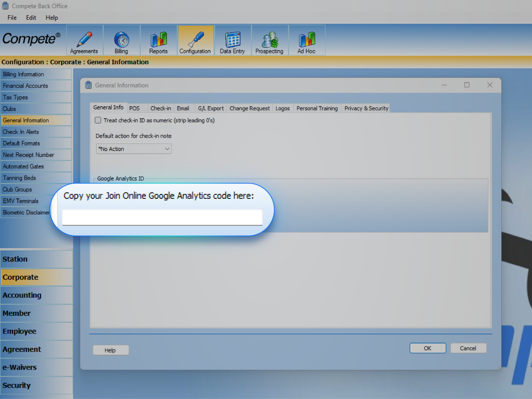Expand the e-Waivers configuration section
The height and width of the screenshot is (399, 532).
click(37, 367)
